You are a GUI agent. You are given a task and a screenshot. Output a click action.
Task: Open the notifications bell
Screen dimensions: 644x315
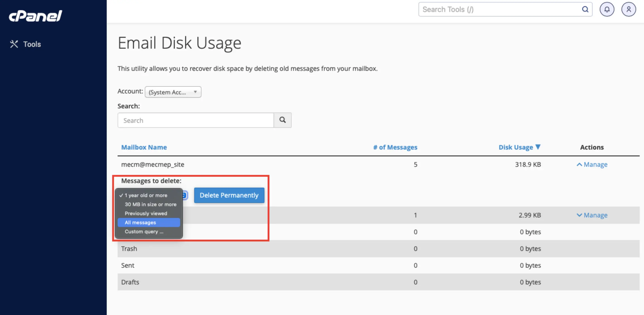click(x=607, y=10)
